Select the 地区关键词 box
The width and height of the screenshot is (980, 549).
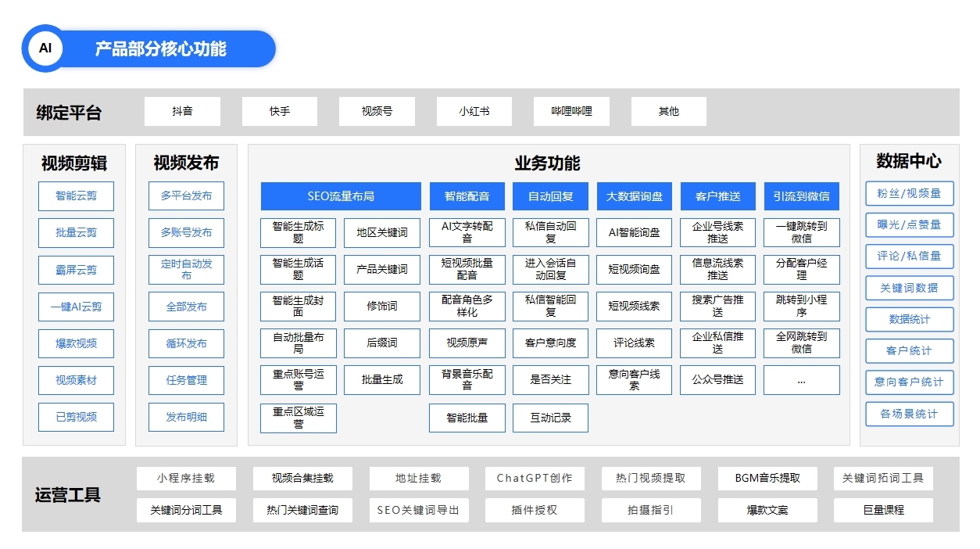click(x=381, y=233)
